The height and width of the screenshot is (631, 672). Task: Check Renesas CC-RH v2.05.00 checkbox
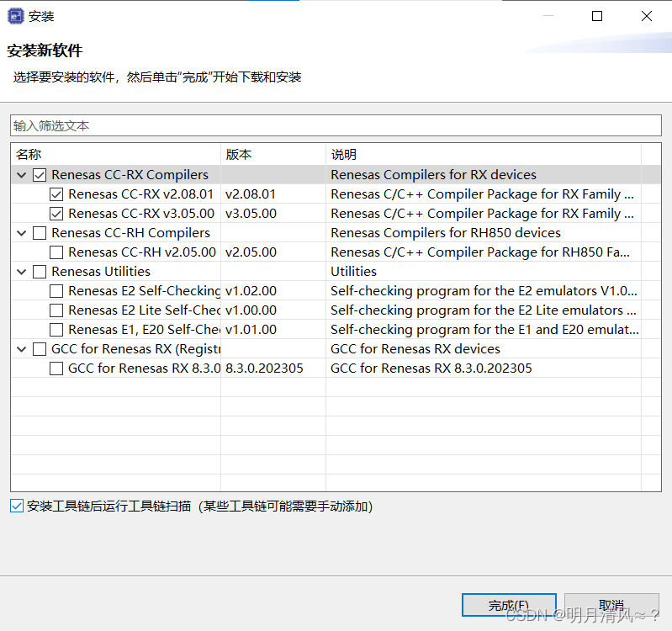click(56, 252)
